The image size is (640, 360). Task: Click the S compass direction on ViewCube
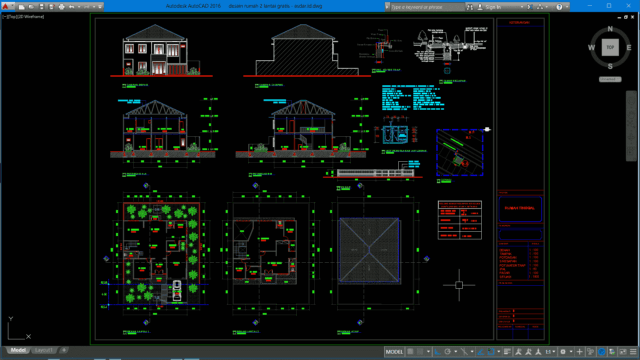[610, 67]
